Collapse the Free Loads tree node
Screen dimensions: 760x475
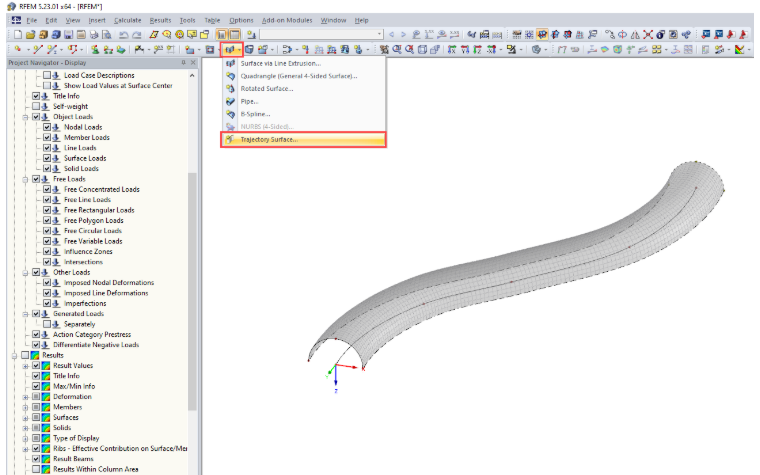[x=25, y=179]
